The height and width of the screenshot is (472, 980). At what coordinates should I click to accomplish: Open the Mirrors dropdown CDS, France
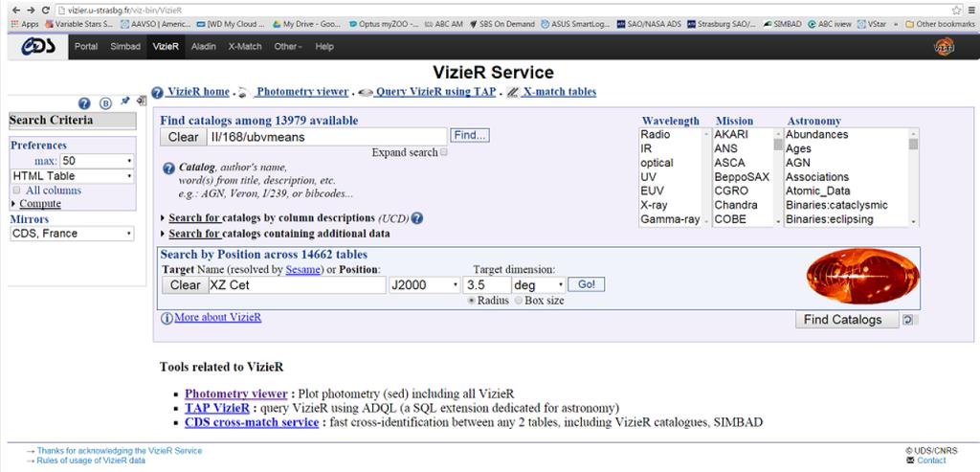point(73,234)
